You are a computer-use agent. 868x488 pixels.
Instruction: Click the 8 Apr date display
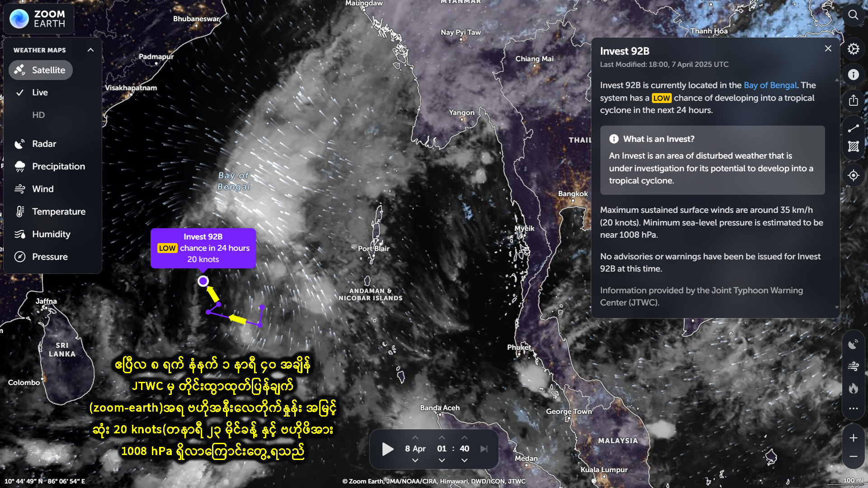(x=415, y=449)
